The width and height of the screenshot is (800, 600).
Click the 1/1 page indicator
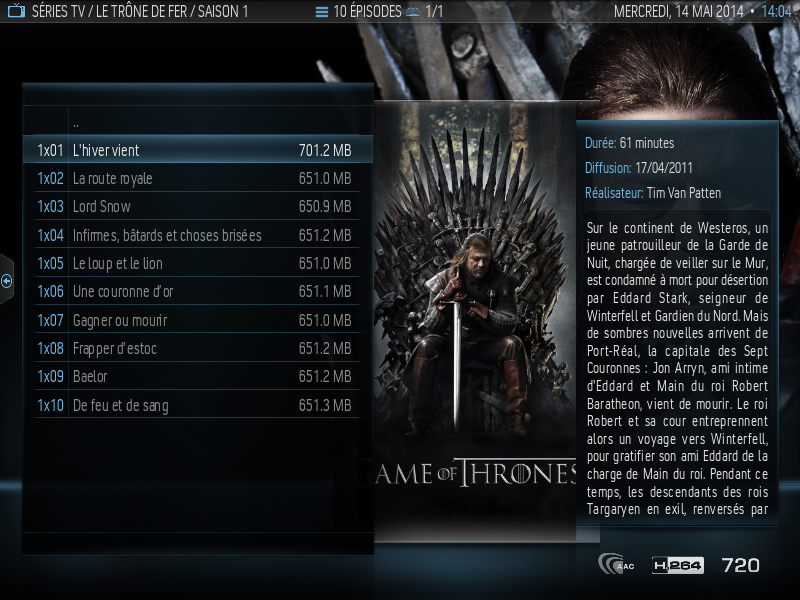(x=434, y=11)
